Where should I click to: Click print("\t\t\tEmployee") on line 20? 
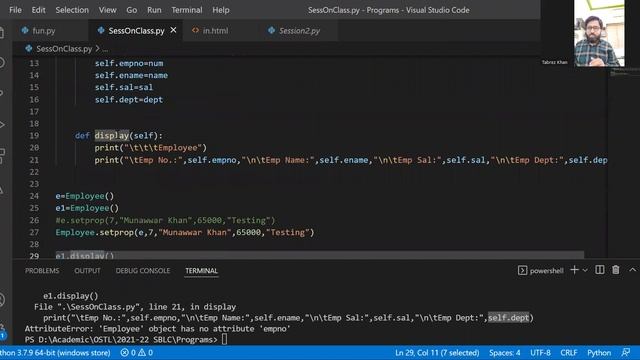point(151,148)
